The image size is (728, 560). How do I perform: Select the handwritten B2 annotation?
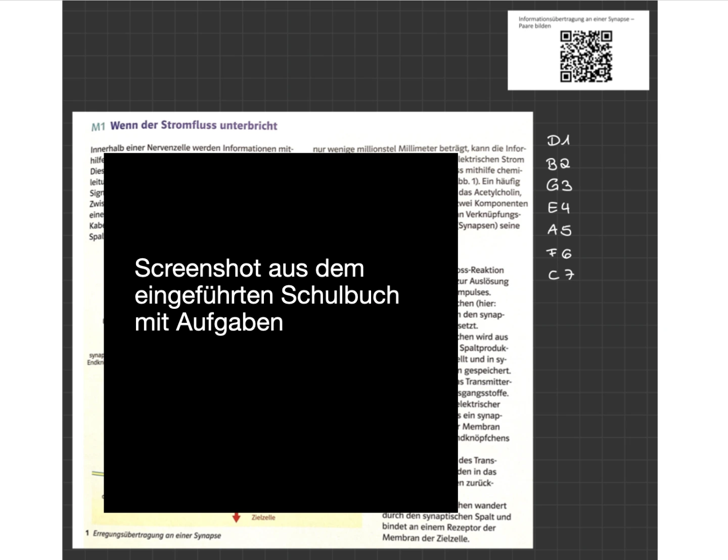pyautogui.click(x=558, y=164)
